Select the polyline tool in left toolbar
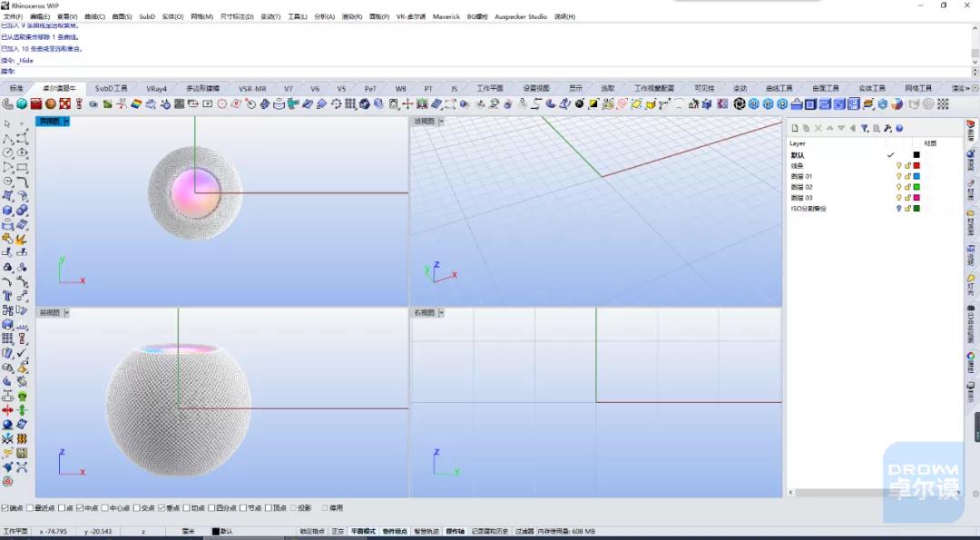980x540 pixels. [7, 138]
